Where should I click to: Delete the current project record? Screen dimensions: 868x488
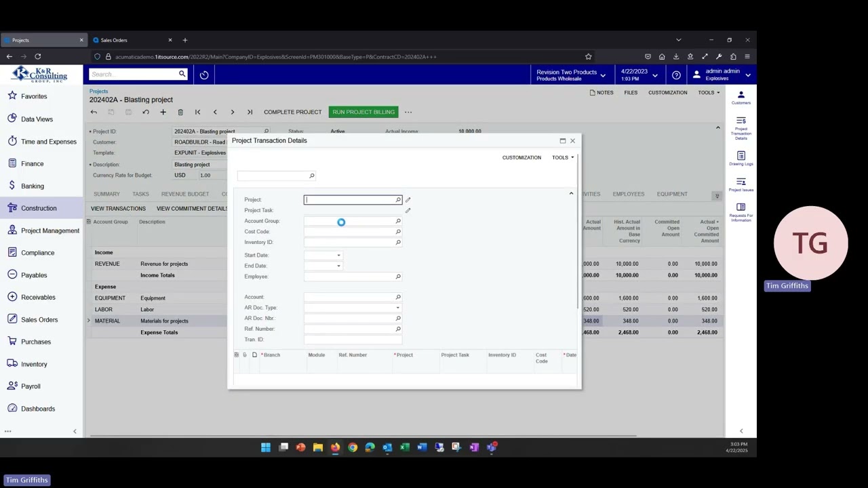[x=180, y=112]
